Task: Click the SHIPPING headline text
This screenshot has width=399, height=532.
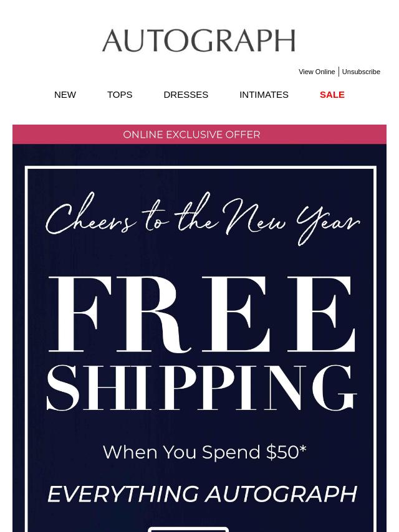Action: [203, 389]
